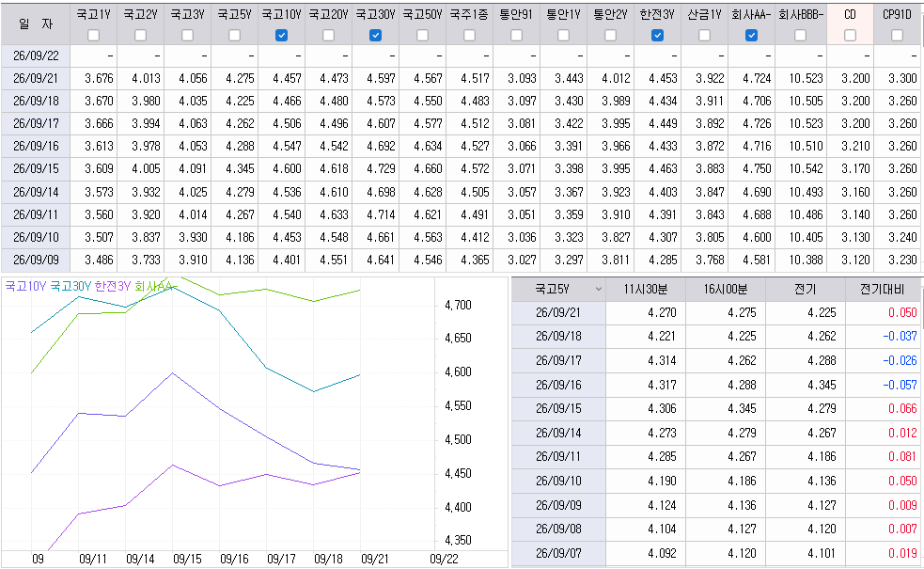Check the CP91D checkbox

[x=897, y=36]
